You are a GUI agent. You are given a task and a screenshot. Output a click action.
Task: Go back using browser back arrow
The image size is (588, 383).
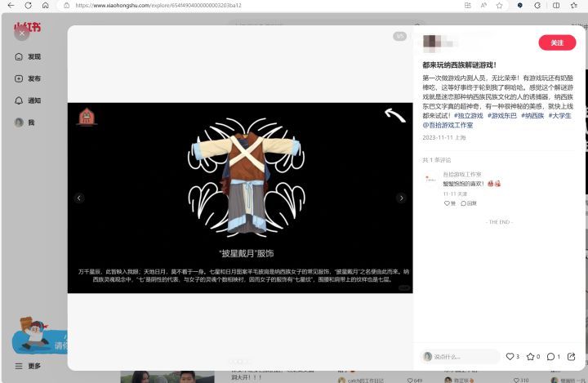pyautogui.click(x=11, y=5)
